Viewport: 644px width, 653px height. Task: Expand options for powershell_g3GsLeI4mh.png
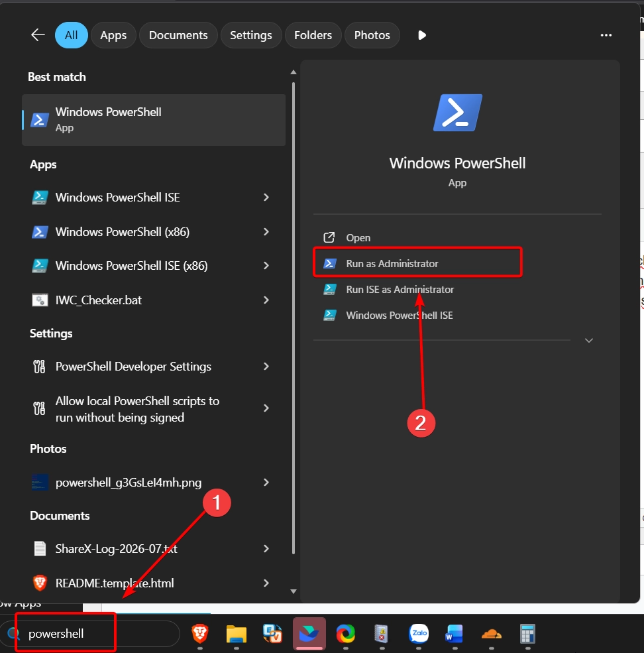pos(266,482)
